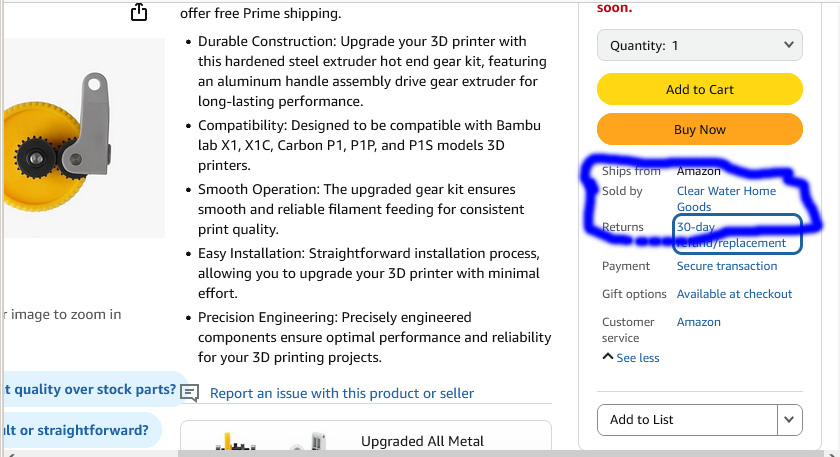The height and width of the screenshot is (457, 840).
Task: Select 'or straightforward?' question chip
Action: (82, 430)
